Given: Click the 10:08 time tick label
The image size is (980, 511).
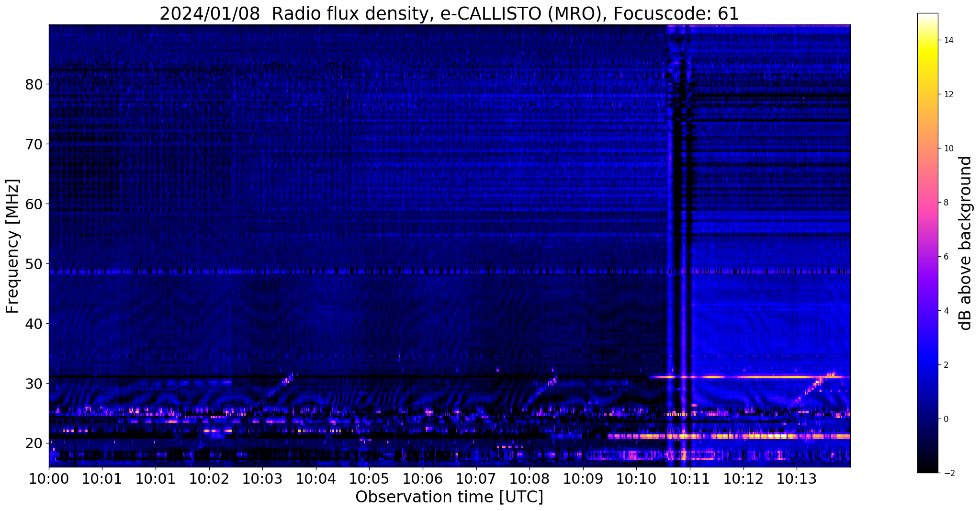Looking at the screenshot, I should [529, 478].
